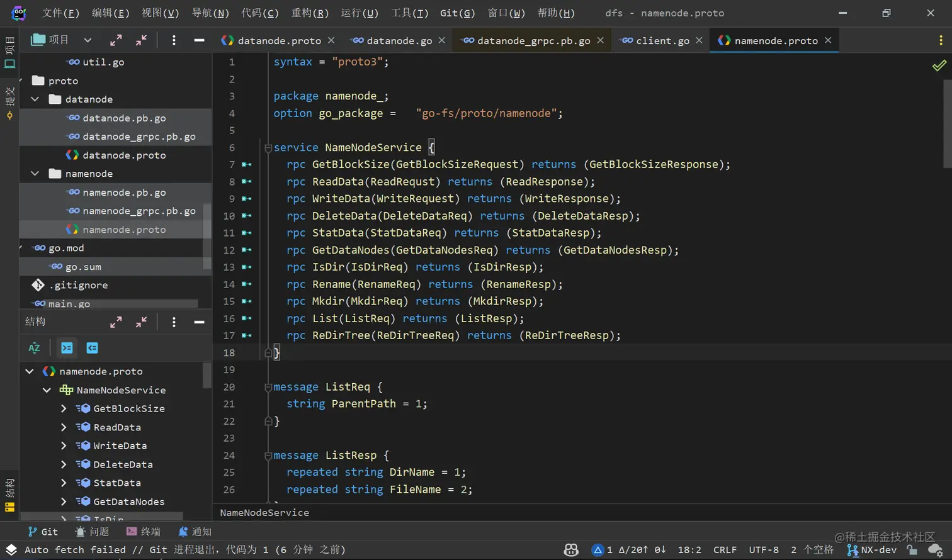Collapse the datanode folder
Image resolution: width=952 pixels, height=560 pixels.
pos(35,99)
